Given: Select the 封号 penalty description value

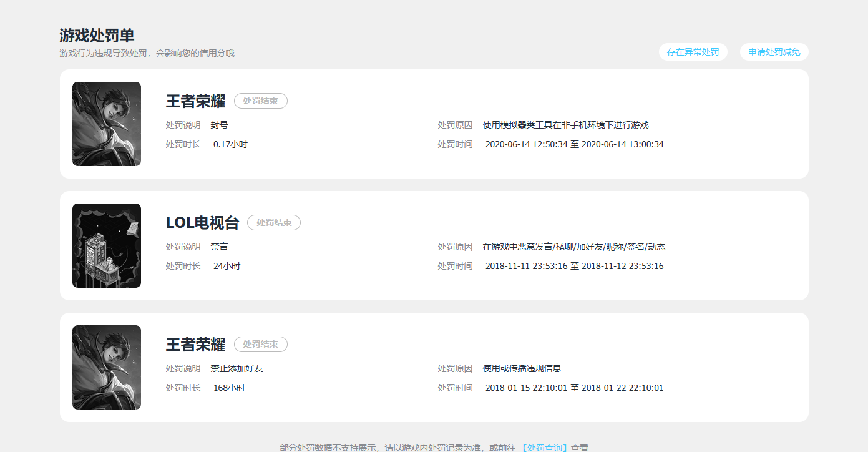Looking at the screenshot, I should [x=220, y=125].
